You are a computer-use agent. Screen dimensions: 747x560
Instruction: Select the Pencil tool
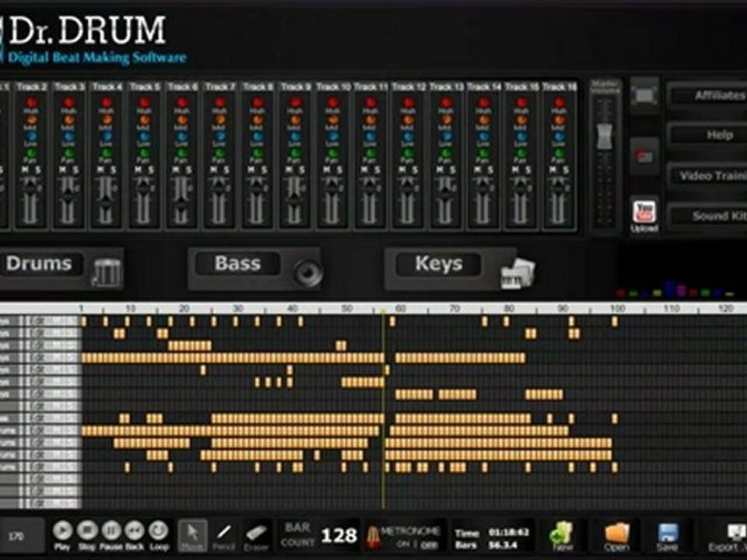coord(224,535)
